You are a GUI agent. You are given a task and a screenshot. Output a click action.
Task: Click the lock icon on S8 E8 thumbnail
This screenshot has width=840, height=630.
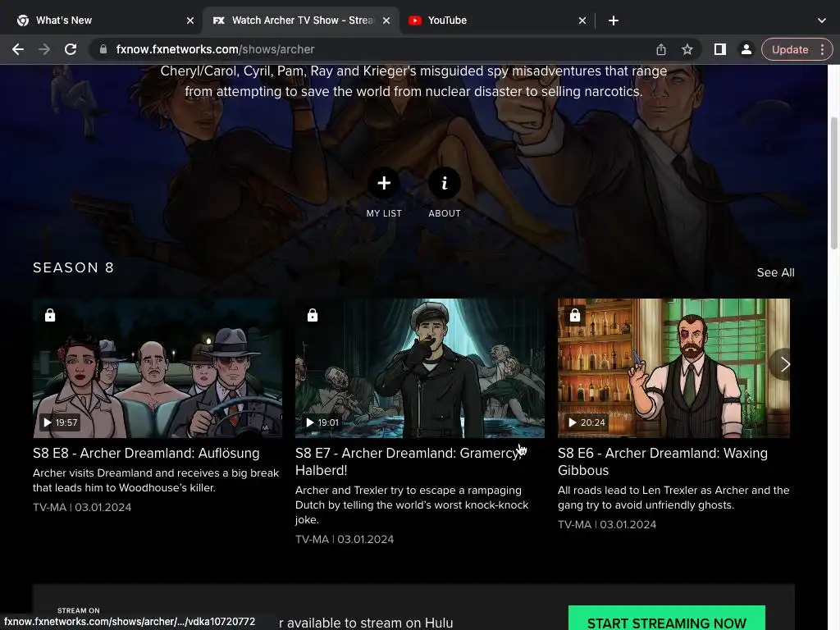click(x=50, y=315)
